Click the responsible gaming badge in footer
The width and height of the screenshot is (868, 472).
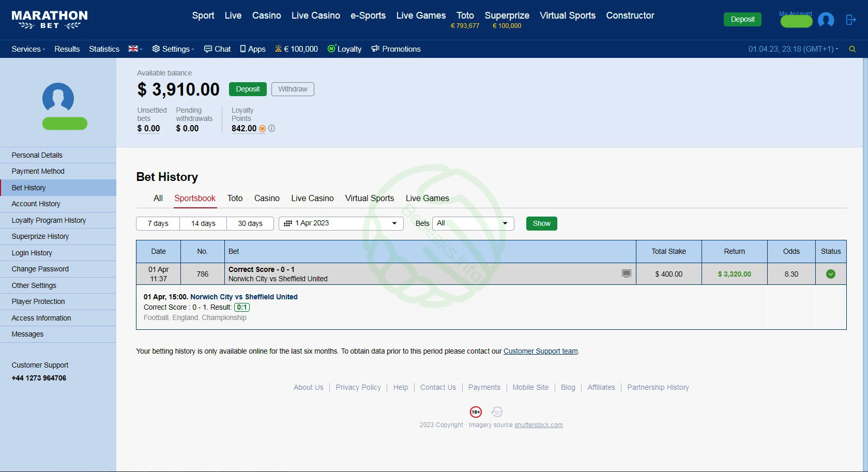click(x=497, y=412)
